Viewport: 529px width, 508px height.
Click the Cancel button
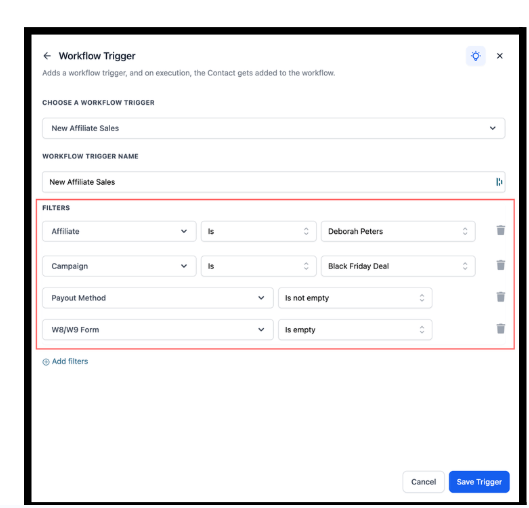pos(423,482)
